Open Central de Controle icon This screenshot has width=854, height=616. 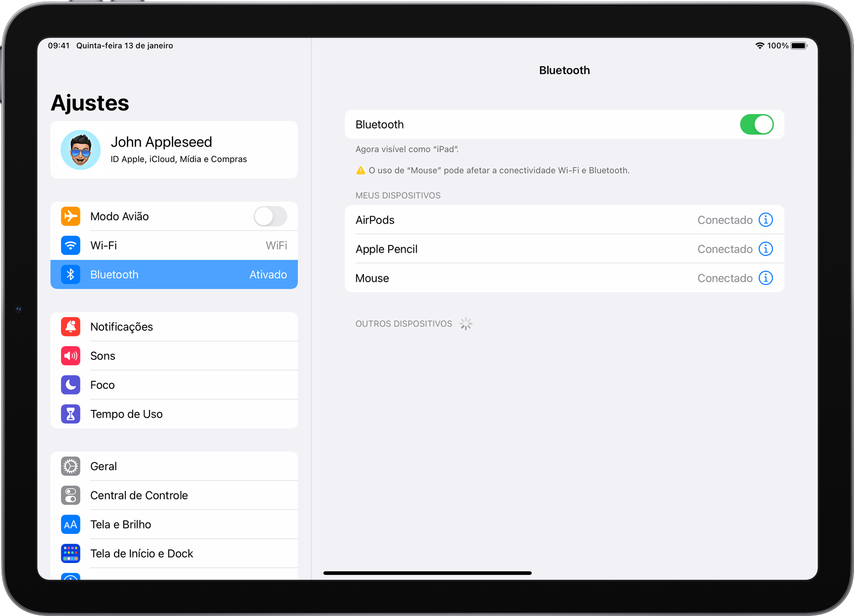click(x=71, y=496)
